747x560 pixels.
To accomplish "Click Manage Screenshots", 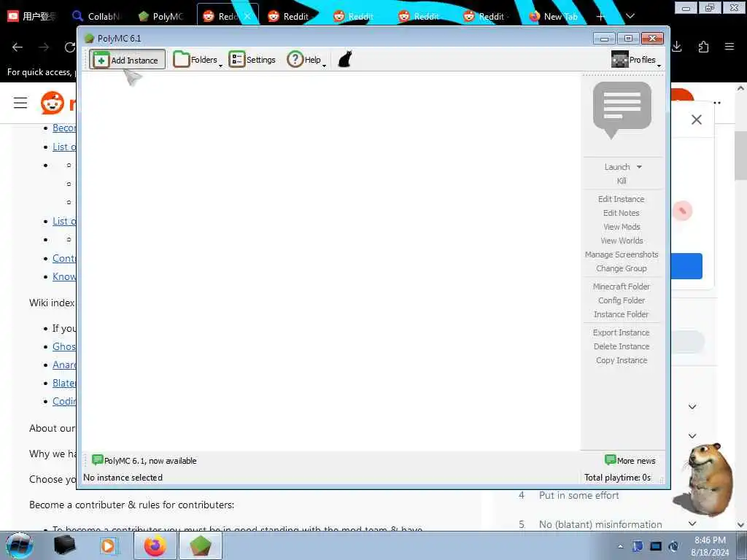I will click(x=622, y=254).
